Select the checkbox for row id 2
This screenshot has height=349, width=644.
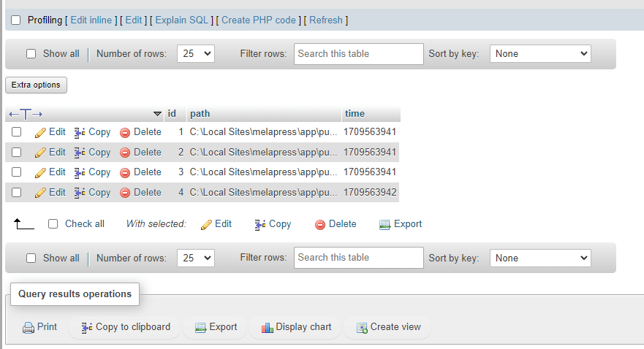click(x=16, y=152)
